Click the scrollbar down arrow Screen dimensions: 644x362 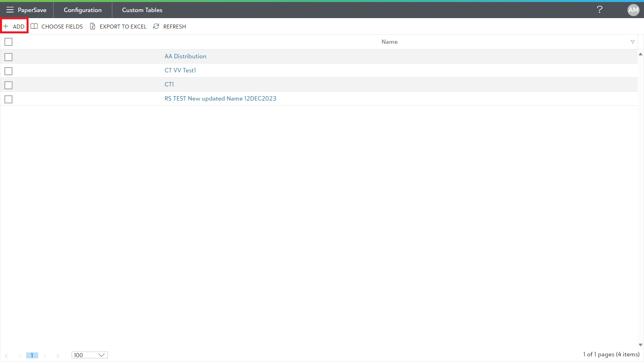(x=640, y=345)
